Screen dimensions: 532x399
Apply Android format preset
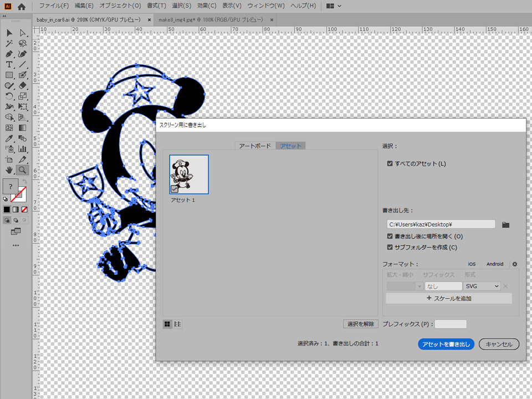coord(495,264)
